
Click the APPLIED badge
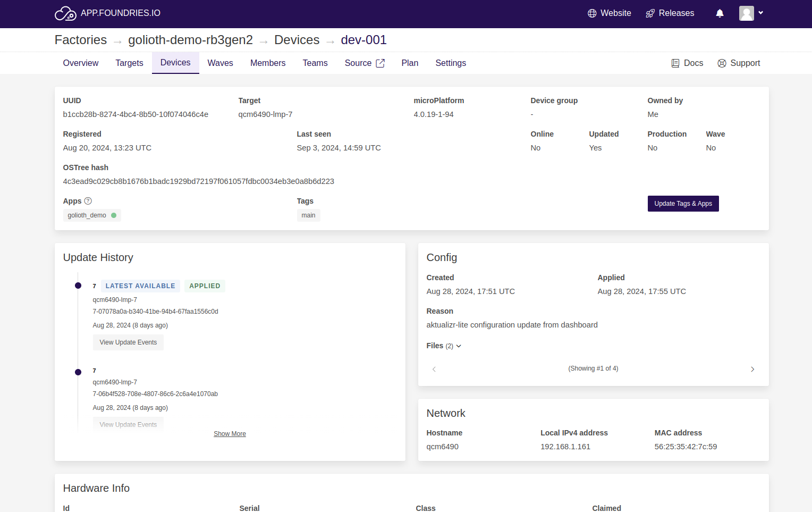[x=205, y=286]
